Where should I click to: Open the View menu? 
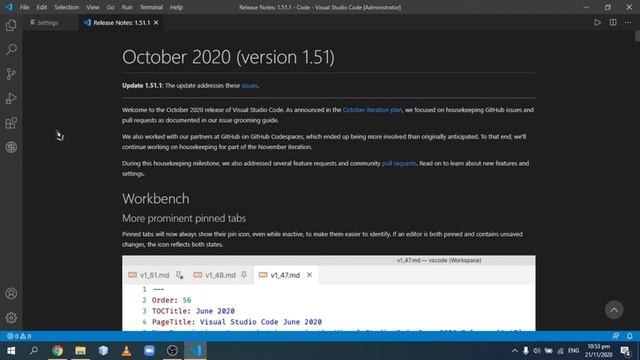pos(93,7)
